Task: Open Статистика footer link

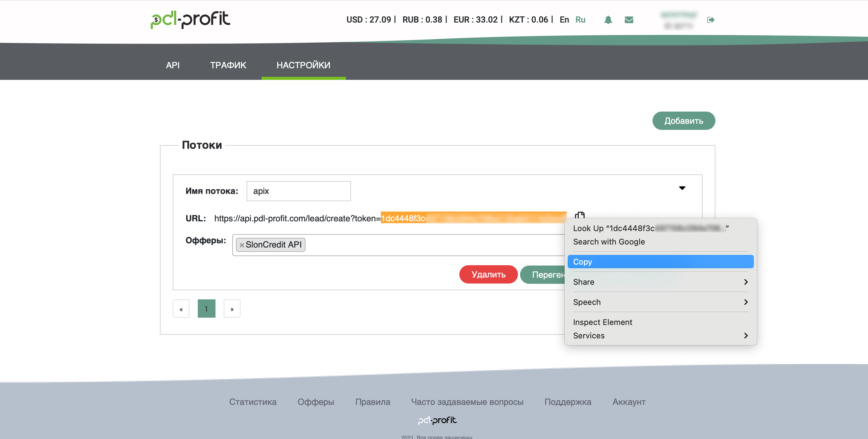Action: point(253,402)
